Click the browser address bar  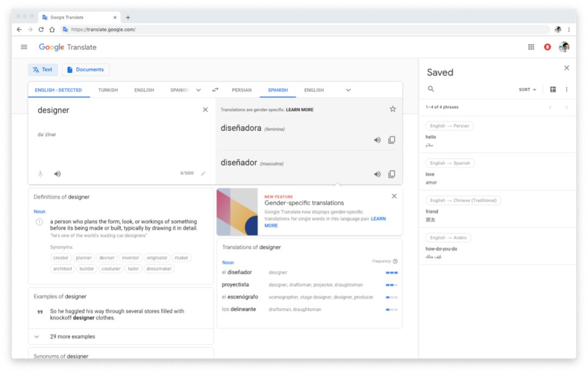(305, 29)
